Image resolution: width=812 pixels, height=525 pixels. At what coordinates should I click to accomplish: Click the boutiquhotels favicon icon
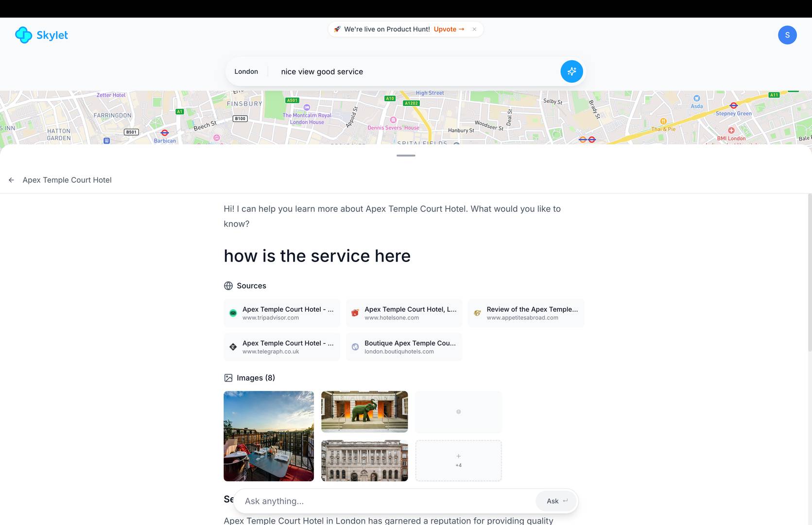[x=355, y=347]
